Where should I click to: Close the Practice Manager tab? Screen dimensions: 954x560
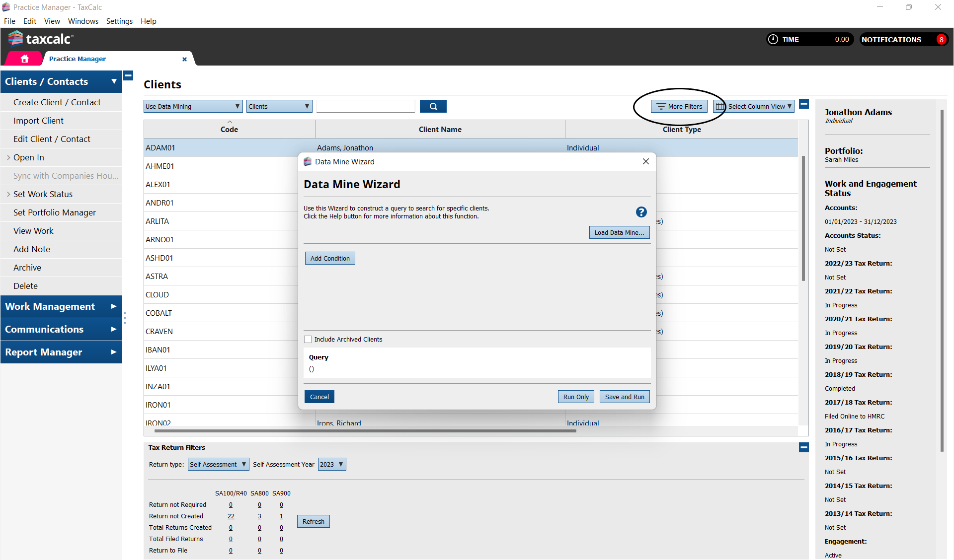coord(184,59)
